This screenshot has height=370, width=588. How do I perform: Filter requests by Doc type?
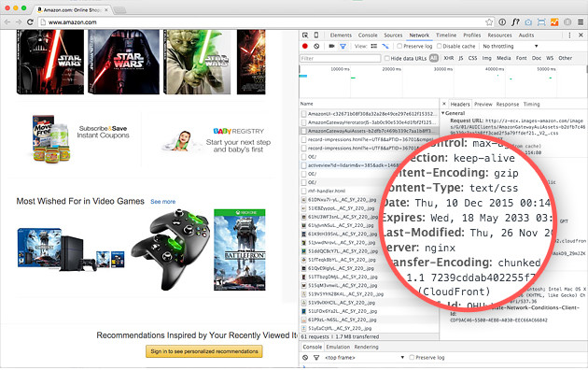(537, 58)
